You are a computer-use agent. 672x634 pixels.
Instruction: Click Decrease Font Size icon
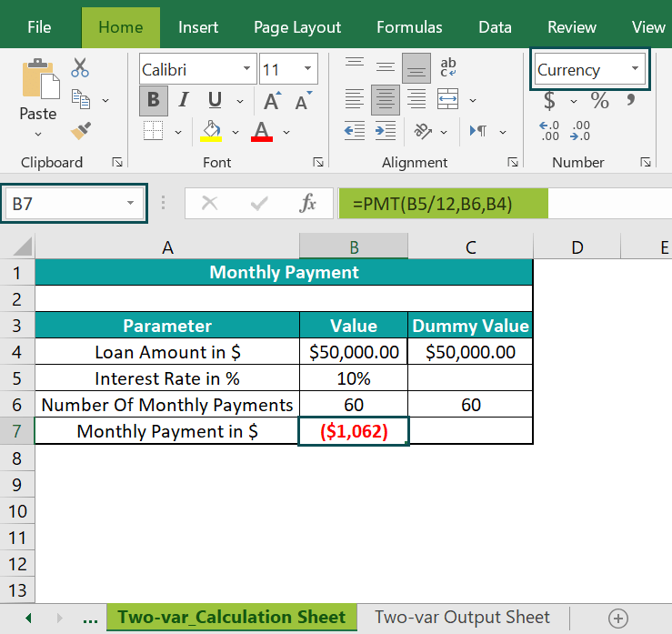click(x=304, y=100)
